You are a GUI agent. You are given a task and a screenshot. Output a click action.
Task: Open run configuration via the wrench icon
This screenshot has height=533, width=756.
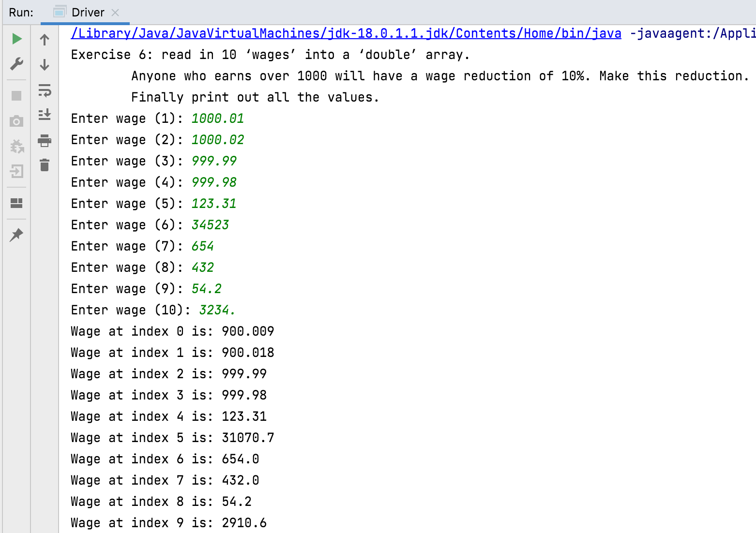click(x=16, y=64)
